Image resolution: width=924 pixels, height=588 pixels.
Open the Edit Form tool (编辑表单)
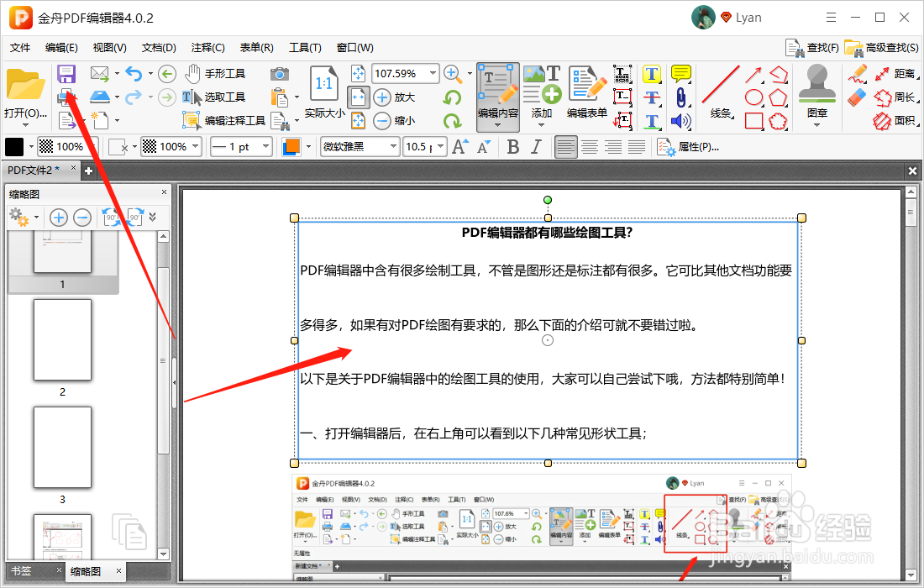[587, 92]
